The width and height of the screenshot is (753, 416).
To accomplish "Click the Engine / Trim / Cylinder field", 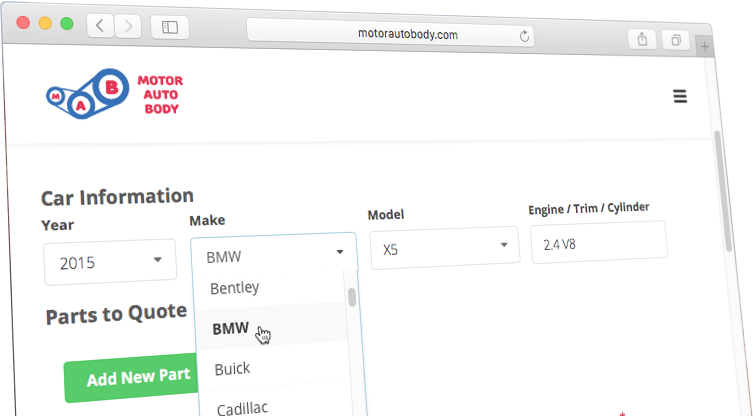I will coord(597,243).
